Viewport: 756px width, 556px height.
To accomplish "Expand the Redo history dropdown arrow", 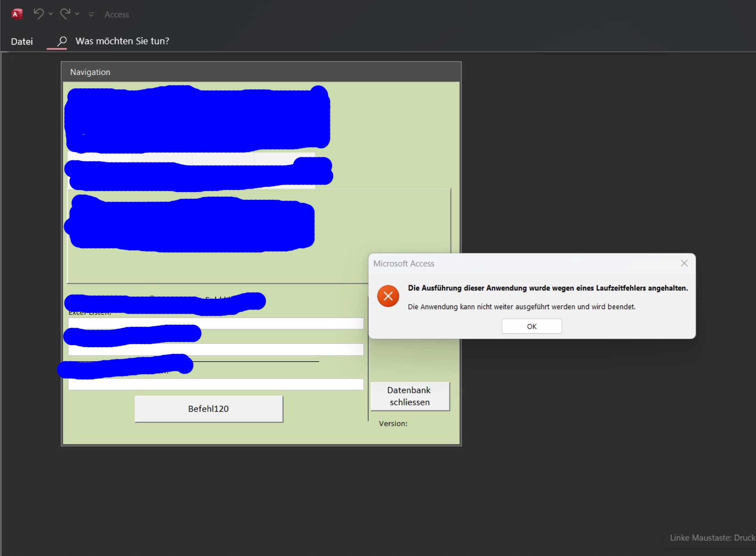I will coord(77,14).
